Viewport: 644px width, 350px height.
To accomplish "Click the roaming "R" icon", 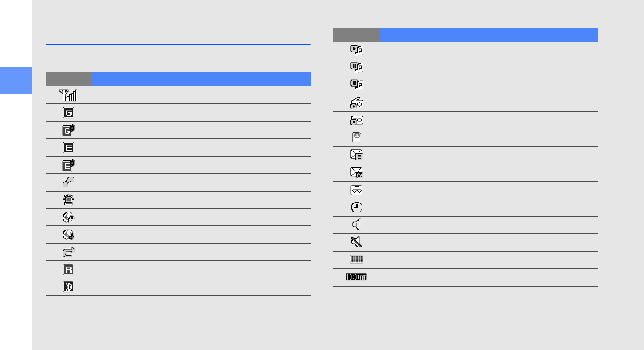I will pos(68,269).
